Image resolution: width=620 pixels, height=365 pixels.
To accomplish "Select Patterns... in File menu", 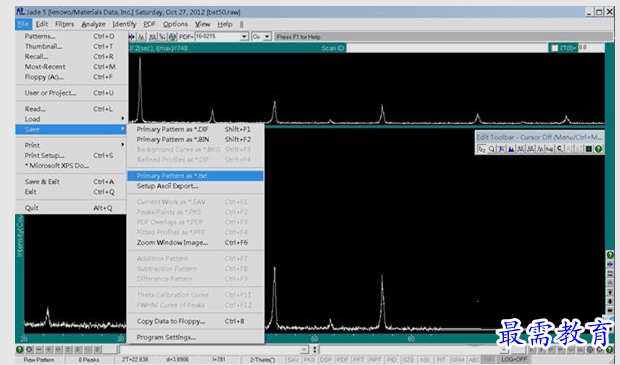I will 71,36.
